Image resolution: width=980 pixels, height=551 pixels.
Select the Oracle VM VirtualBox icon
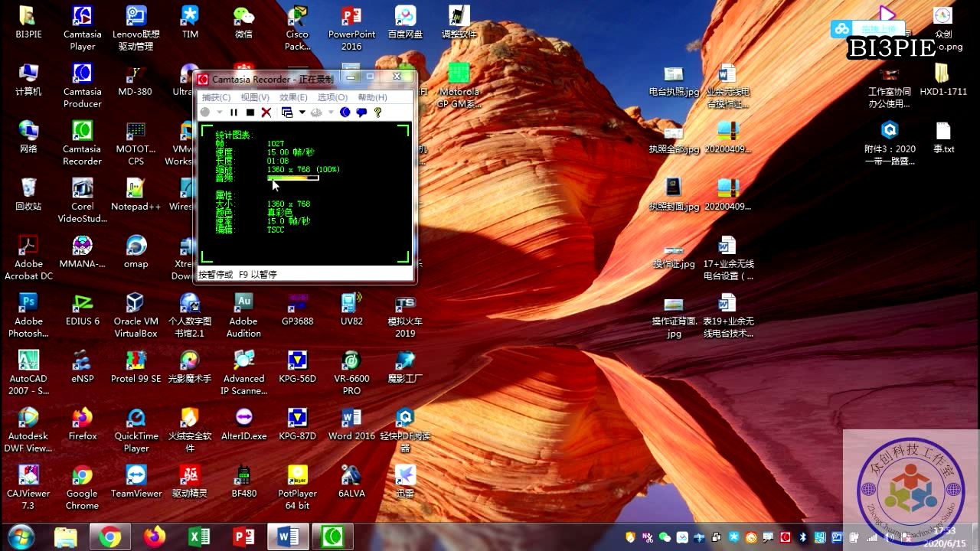[136, 315]
